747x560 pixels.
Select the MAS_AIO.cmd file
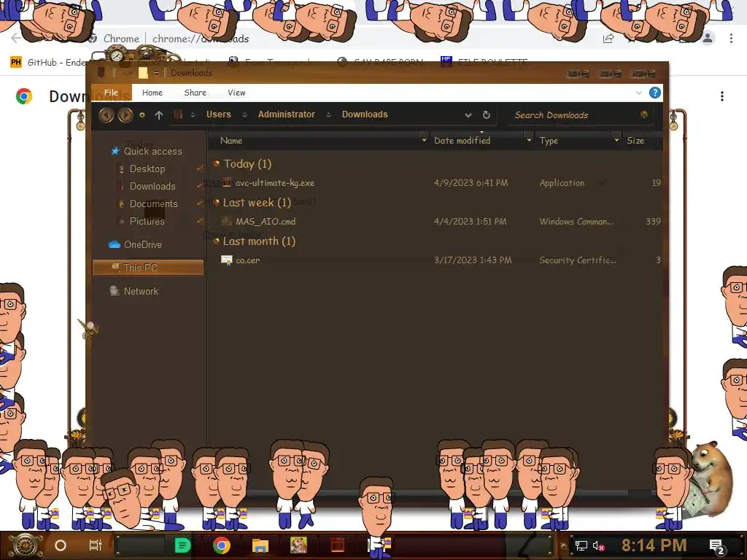(266, 222)
